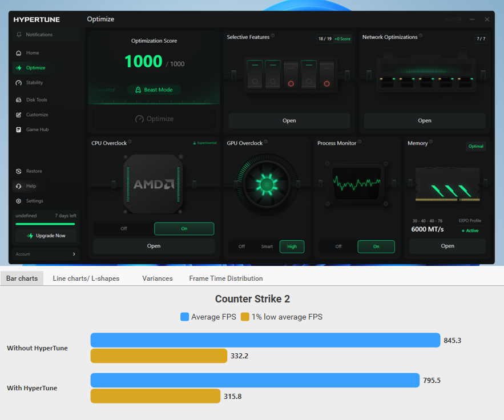This screenshot has height=420, width=504.
Task: Turn Process Monitor Off
Action: pos(338,247)
